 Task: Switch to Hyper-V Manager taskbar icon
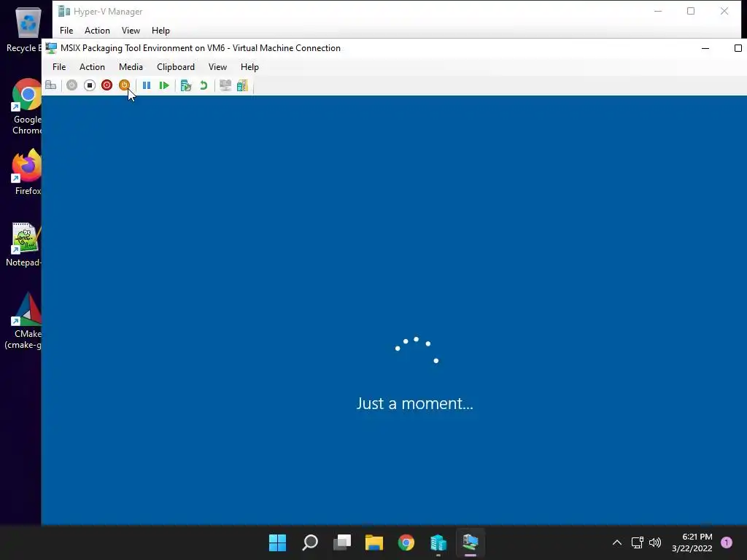438,542
